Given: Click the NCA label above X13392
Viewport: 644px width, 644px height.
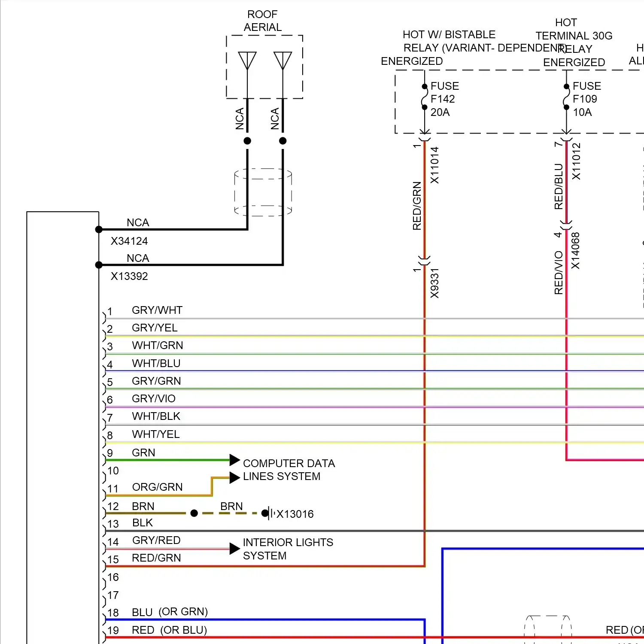Looking at the screenshot, I should pyautogui.click(x=138, y=258).
